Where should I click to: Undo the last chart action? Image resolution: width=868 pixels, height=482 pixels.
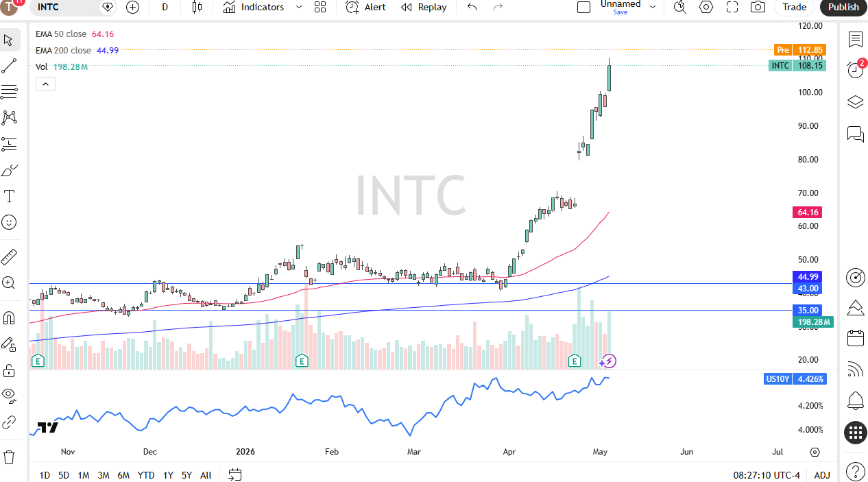point(472,7)
